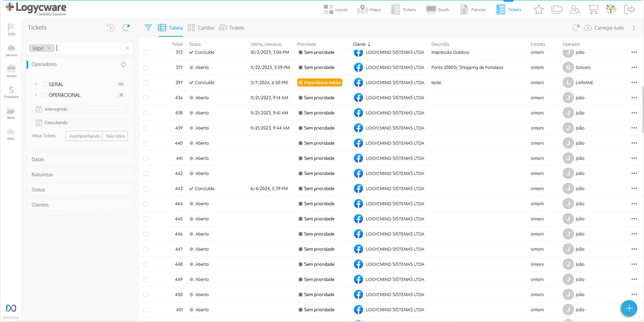Click the infinity logo at bottom left

(x=11, y=308)
